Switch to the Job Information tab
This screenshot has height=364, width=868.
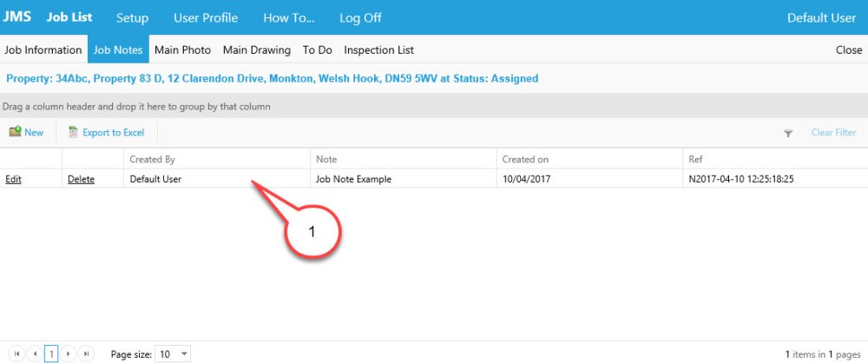[43, 50]
